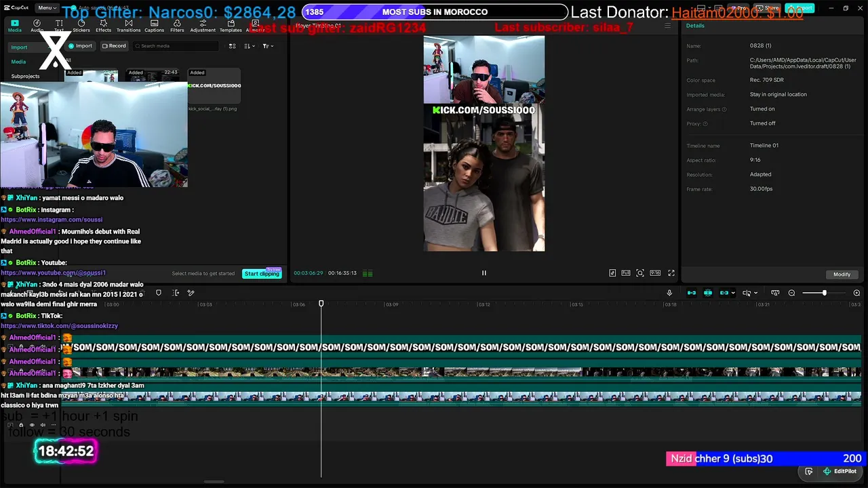This screenshot has width=868, height=488.
Task: Open the player panel options menu
Action: click(667, 26)
